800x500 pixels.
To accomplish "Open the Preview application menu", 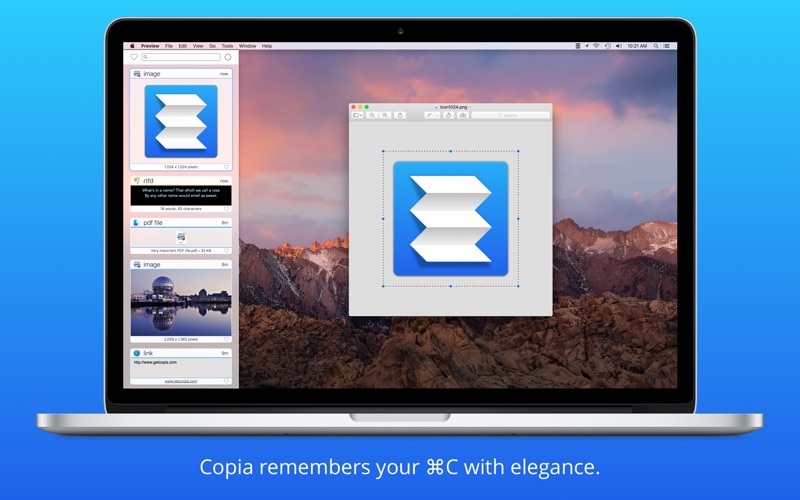I will click(150, 46).
